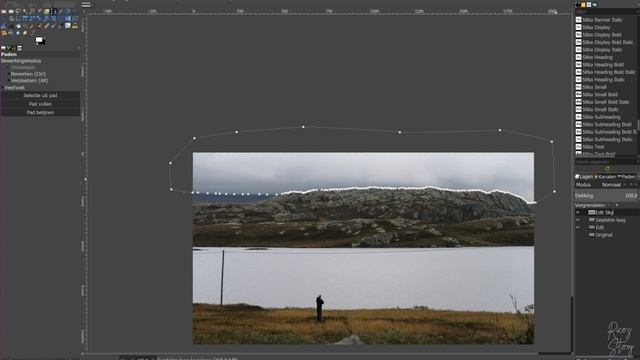640x360 pixels.
Task: Select the Free Select lasso tool
Action: [x=18, y=11]
